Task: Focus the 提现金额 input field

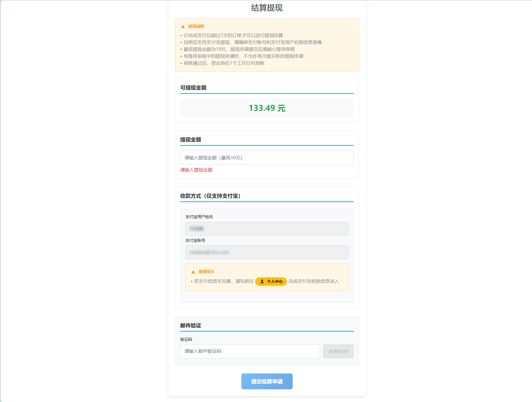Action: click(x=267, y=158)
